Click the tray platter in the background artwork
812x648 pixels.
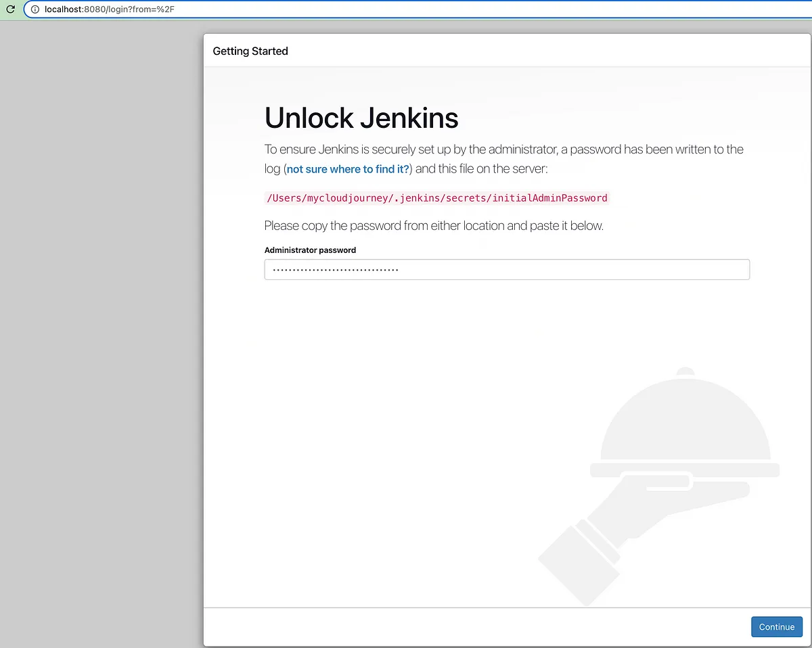[x=683, y=469]
